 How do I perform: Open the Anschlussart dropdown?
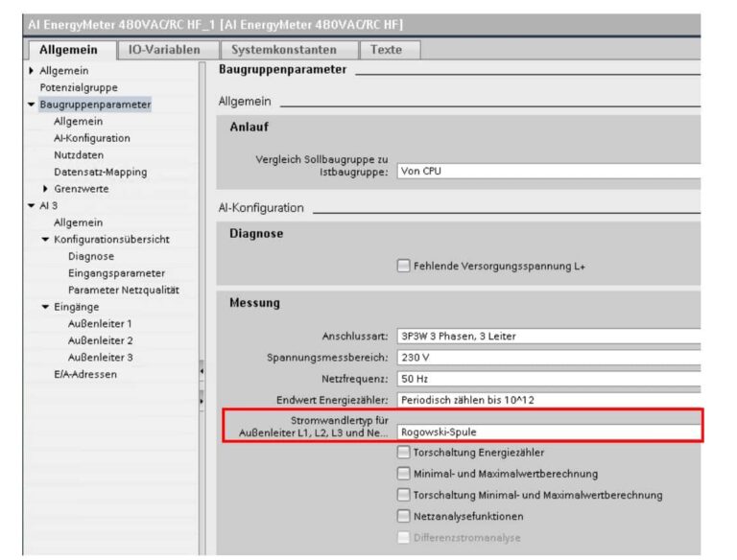pyautogui.click(x=548, y=337)
